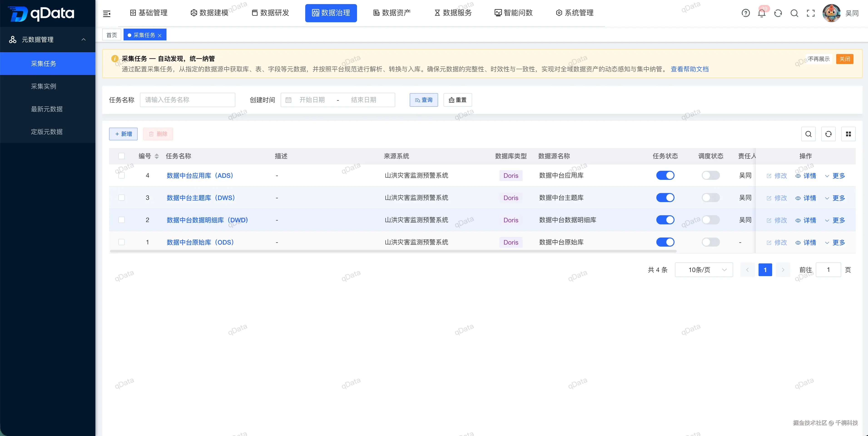Open 采集实例 in the sidebar
This screenshot has height=436, width=868.
[x=47, y=86]
